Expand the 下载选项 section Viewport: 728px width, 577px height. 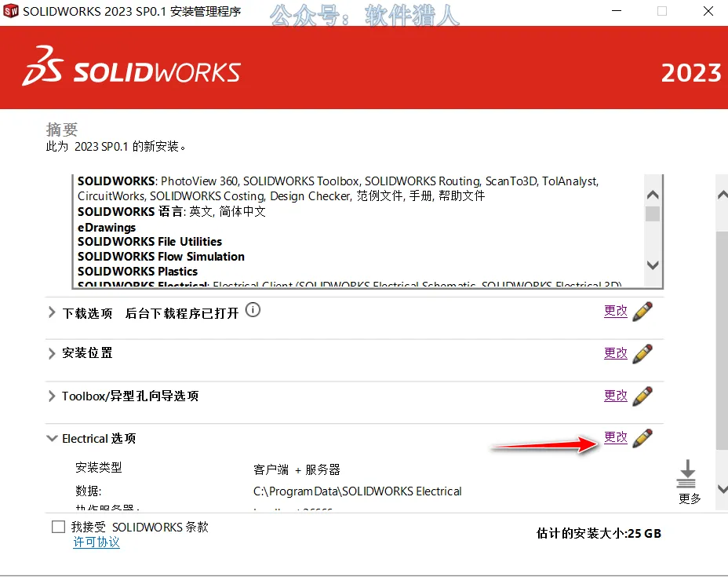click(51, 312)
